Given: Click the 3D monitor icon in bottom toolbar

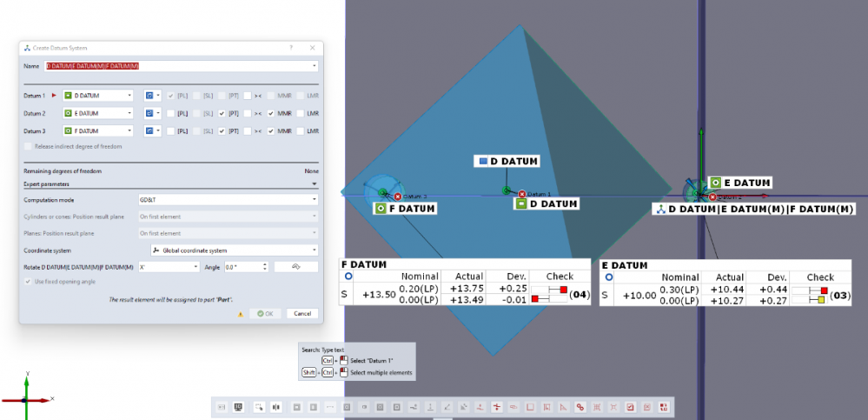Looking at the screenshot, I should coord(239,407).
